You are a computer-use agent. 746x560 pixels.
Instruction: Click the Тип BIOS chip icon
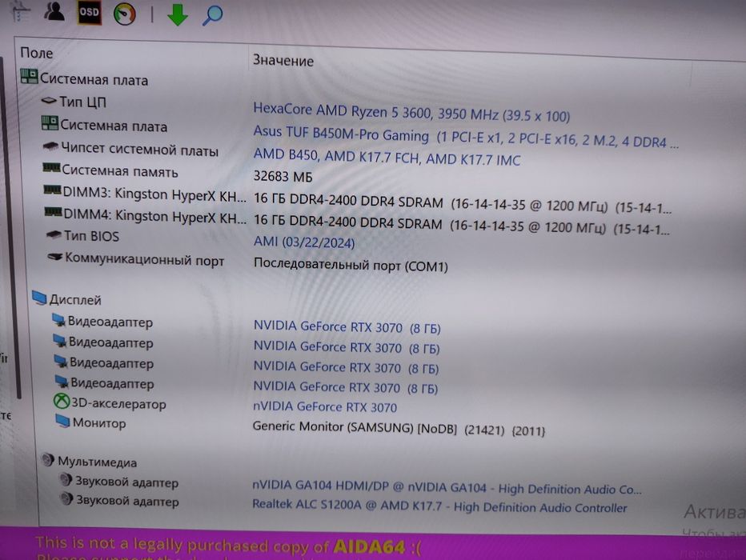[54, 234]
